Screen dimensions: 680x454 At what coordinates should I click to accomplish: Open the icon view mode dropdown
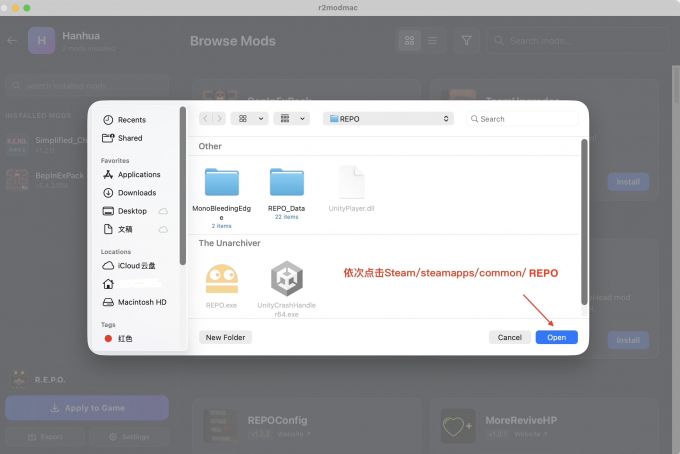249,118
